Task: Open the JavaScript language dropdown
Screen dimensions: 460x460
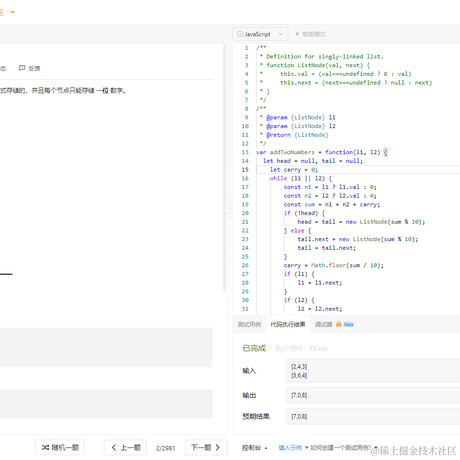Action: point(260,34)
